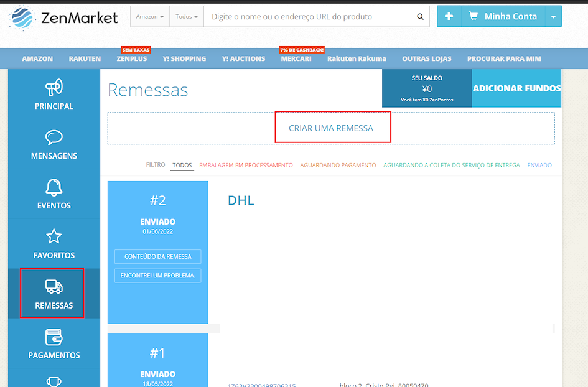Click CRIAR UMA REMESSA
Viewport: 588px width, 387px height.
pos(331,128)
